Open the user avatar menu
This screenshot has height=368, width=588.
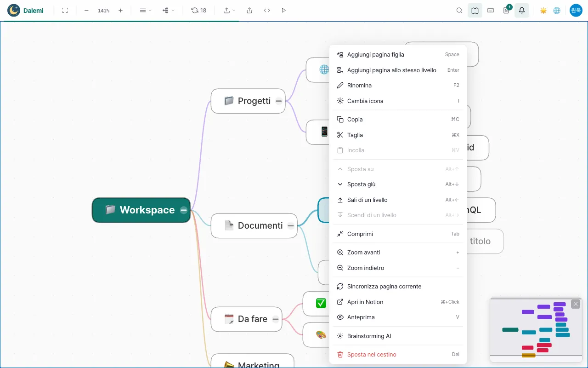tap(576, 10)
